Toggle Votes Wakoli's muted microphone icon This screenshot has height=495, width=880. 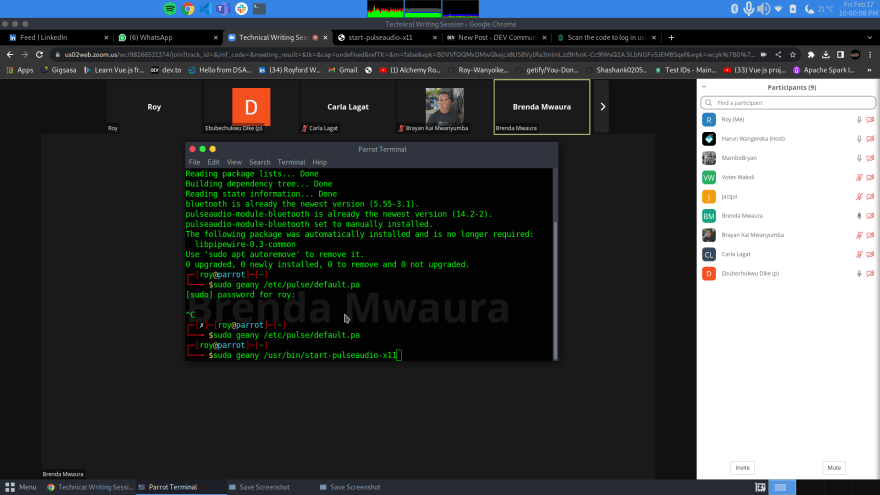pos(859,177)
